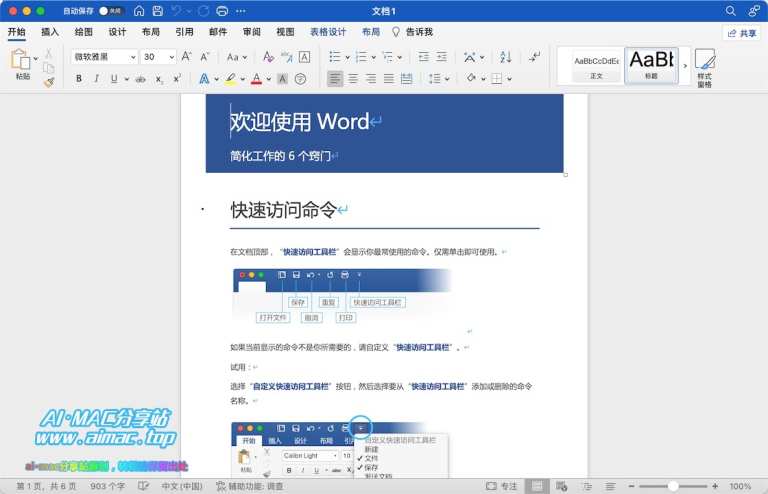Click the Undo arrow icon
Image resolution: width=768 pixels, height=494 pixels.
point(176,11)
